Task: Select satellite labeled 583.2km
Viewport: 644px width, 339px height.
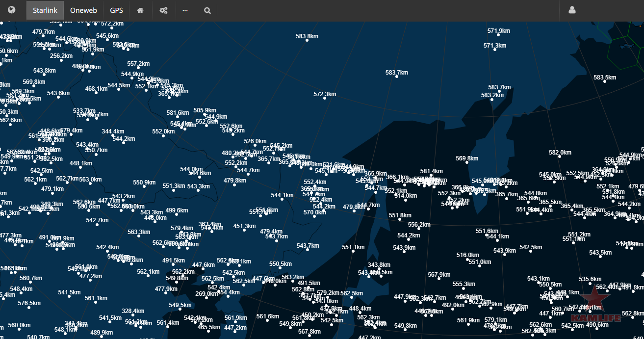Action: (492, 95)
